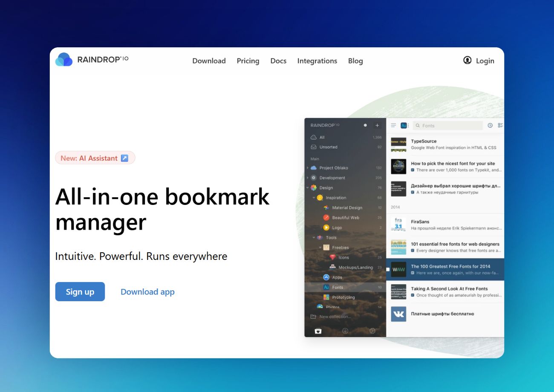Select Integrations in the navigation bar

pos(317,61)
